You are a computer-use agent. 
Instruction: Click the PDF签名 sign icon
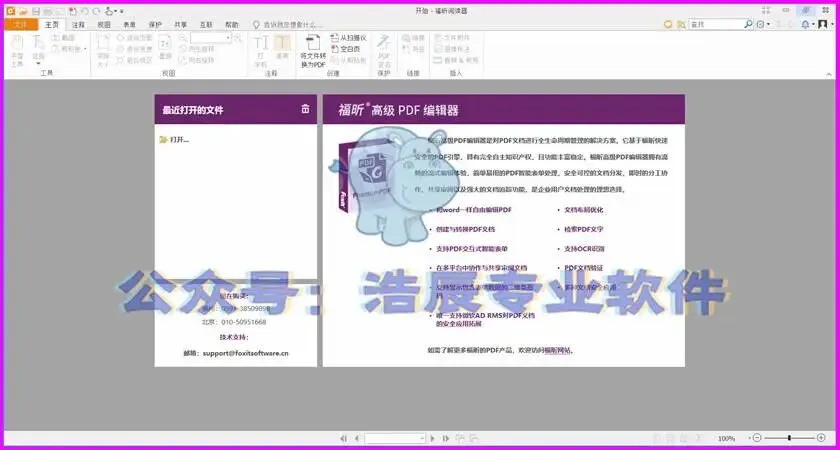[x=384, y=51]
